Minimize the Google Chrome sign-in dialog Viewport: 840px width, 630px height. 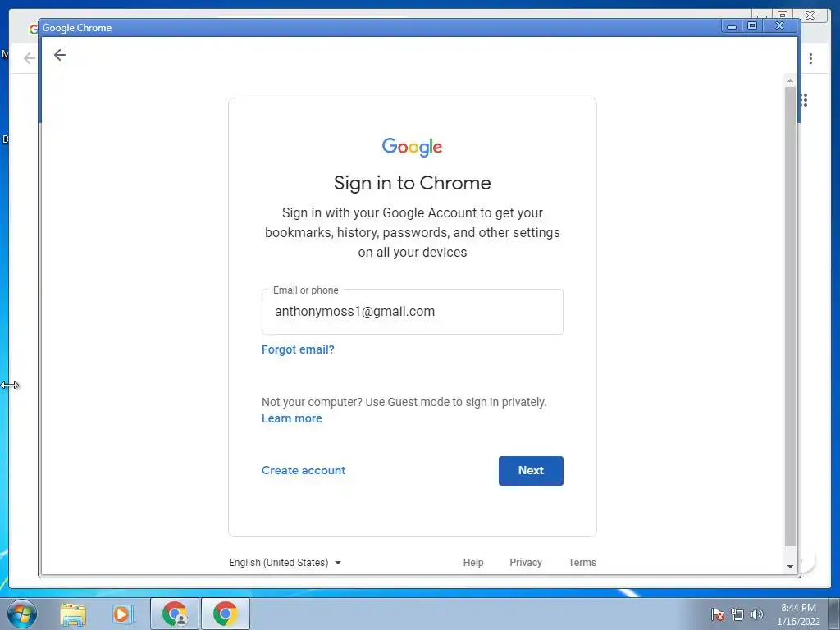[731, 25]
